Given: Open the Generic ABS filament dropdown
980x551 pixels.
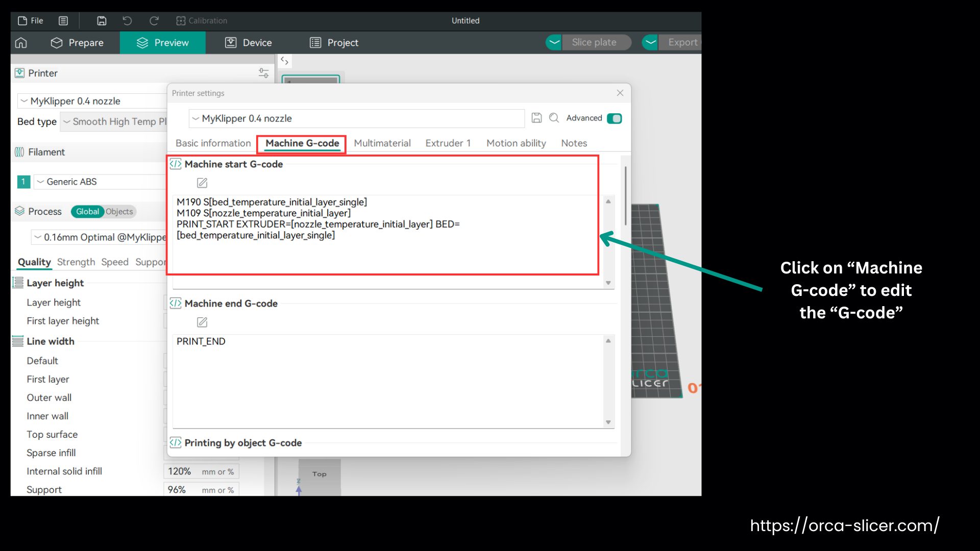Looking at the screenshot, I should [x=101, y=182].
